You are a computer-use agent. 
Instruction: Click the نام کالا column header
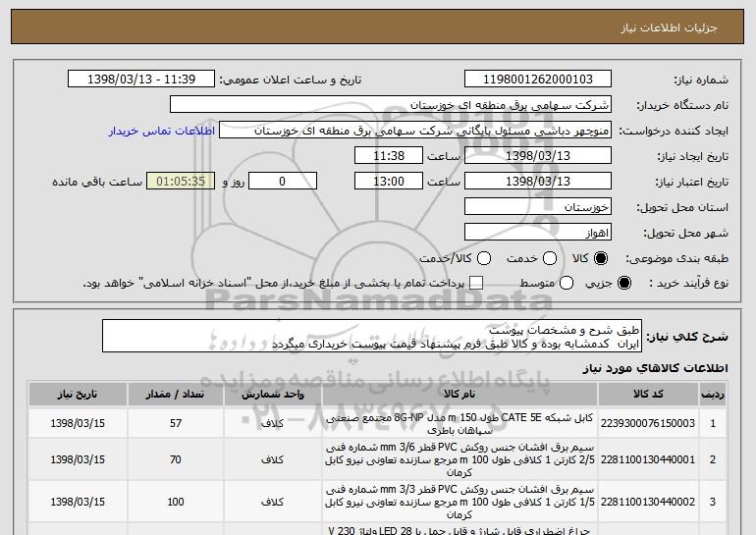(x=459, y=395)
